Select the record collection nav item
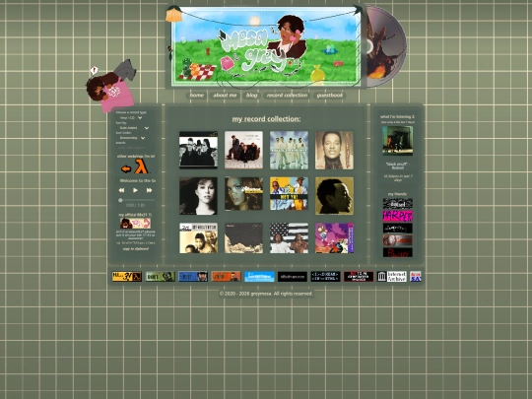Screen dimensions: 532x399 pyautogui.click(x=287, y=96)
